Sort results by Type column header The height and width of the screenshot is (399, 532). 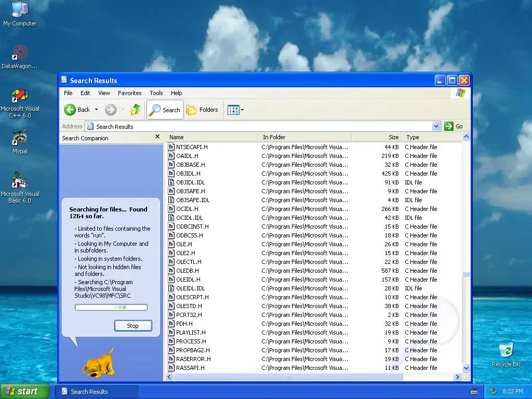tap(432, 137)
